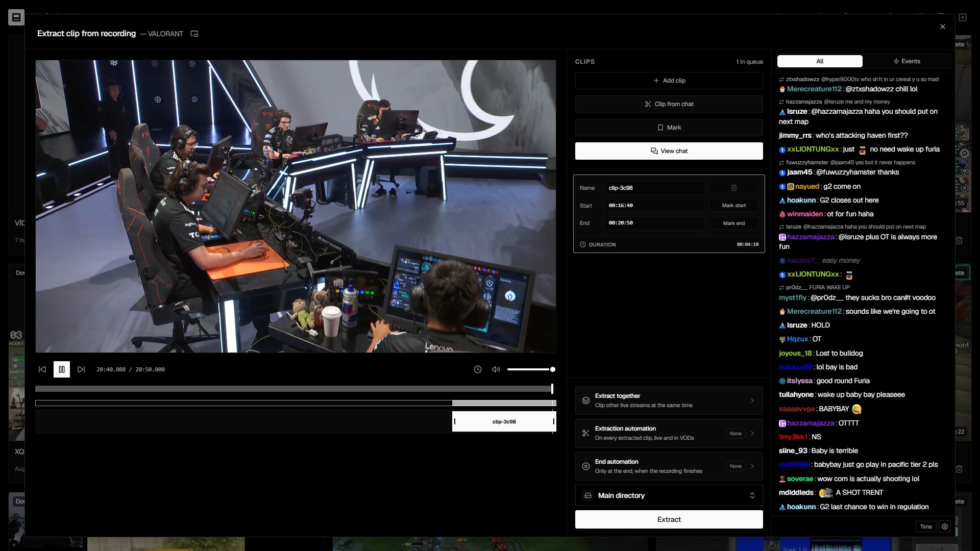Viewport: 980px width, 551px height.
Task: Click the reply icon beside pr0dz__
Action: click(x=781, y=287)
